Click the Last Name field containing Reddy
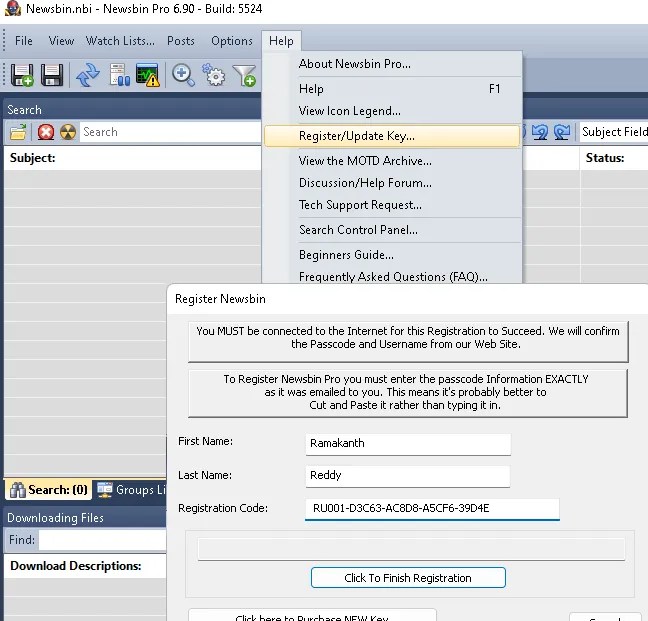 pos(408,476)
